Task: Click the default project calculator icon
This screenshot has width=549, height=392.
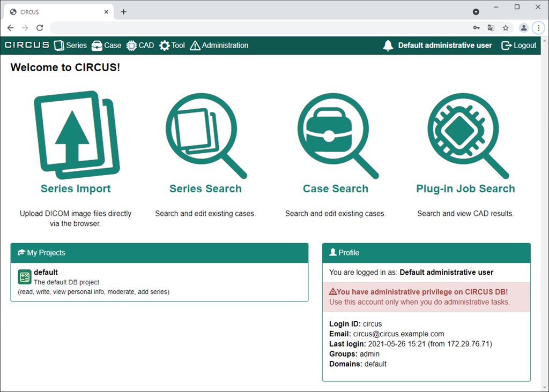Action: pyautogui.click(x=24, y=277)
